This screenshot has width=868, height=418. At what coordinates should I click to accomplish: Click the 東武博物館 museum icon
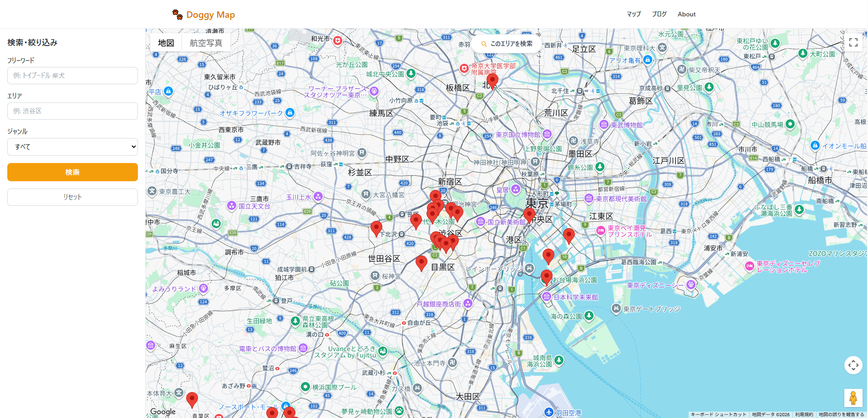coord(604,124)
